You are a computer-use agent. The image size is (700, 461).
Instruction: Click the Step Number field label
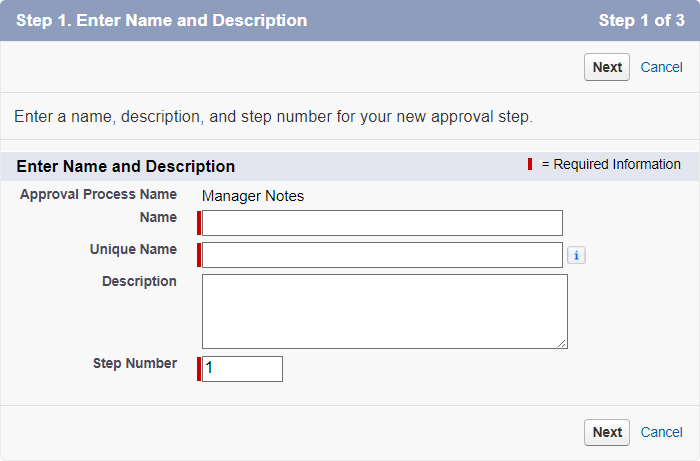[135, 363]
